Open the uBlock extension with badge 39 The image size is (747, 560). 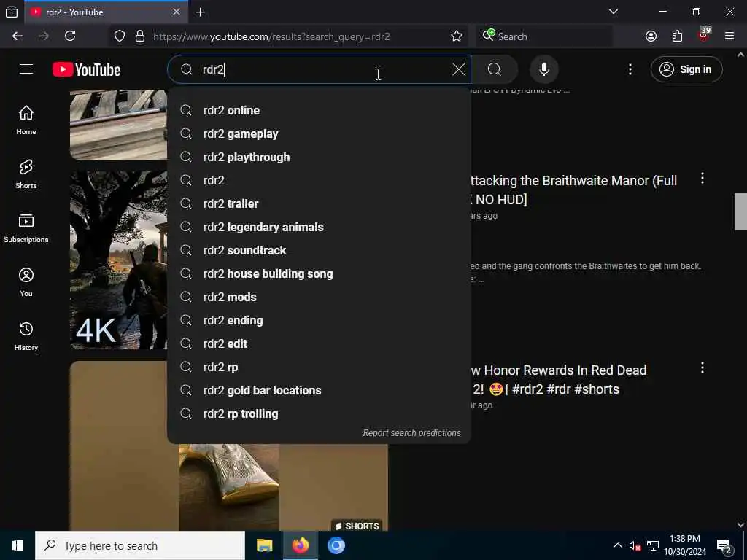click(704, 35)
